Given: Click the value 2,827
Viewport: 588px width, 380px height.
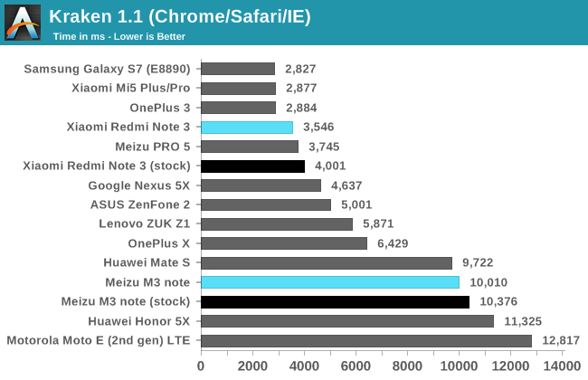Looking at the screenshot, I should 300,69.
